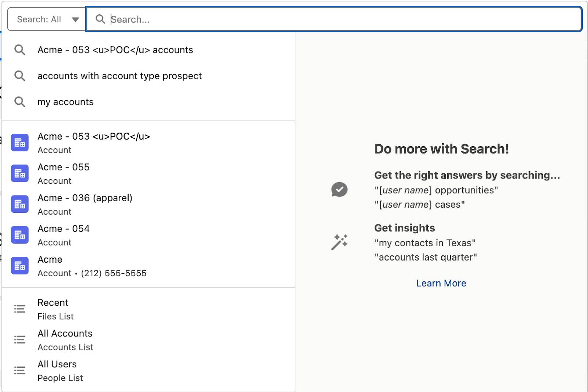Image resolution: width=588 pixels, height=392 pixels.
Task: Open Acme - 053 POC account record
Action: 148,143
